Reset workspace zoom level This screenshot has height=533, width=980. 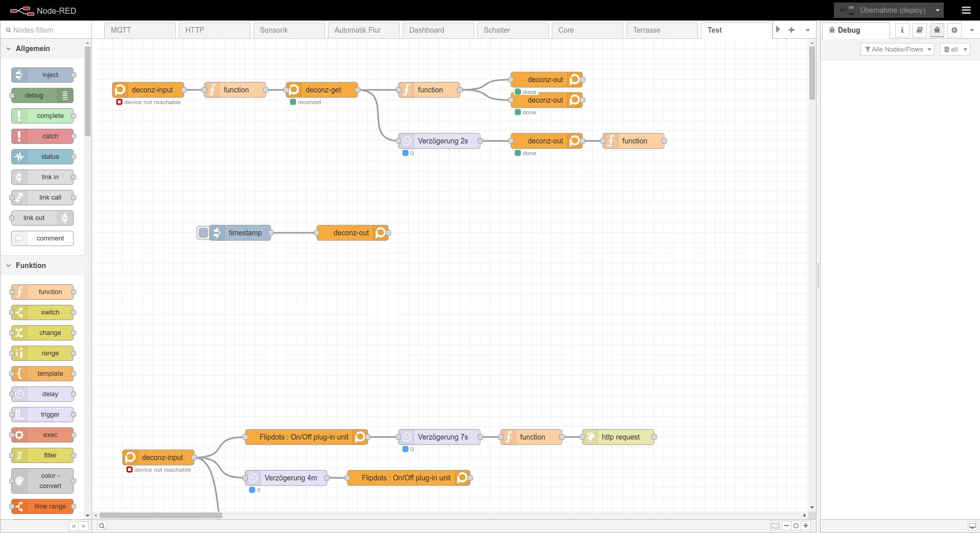(796, 526)
